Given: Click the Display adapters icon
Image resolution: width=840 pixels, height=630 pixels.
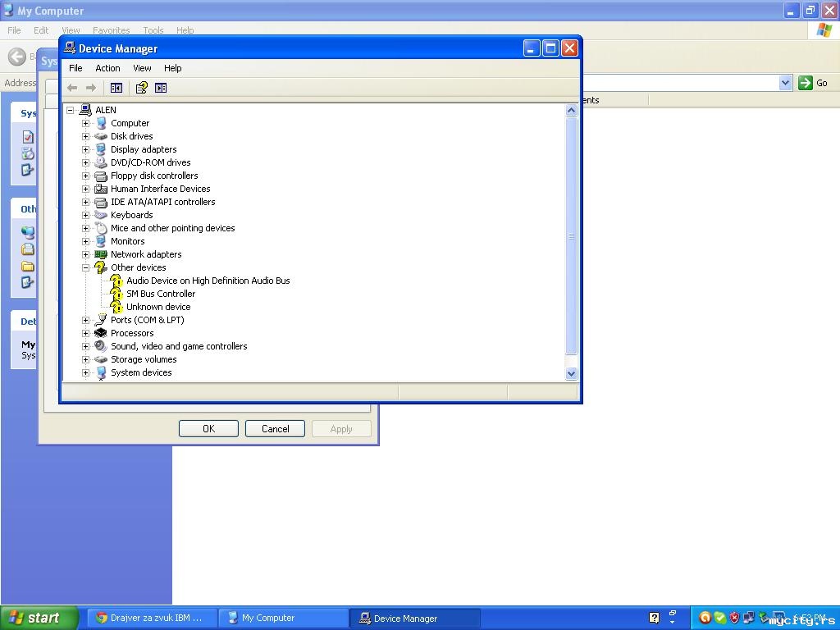Looking at the screenshot, I should (x=101, y=149).
